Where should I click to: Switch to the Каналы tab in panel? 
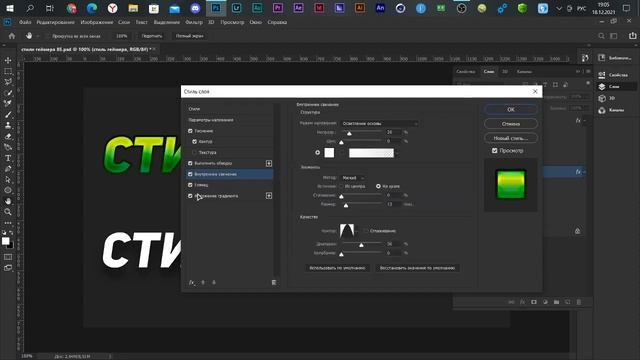[524, 71]
